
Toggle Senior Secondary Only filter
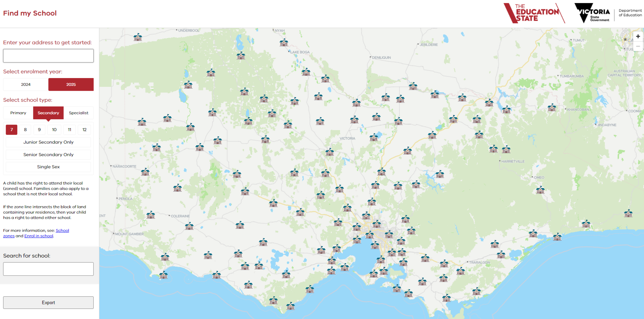point(48,155)
